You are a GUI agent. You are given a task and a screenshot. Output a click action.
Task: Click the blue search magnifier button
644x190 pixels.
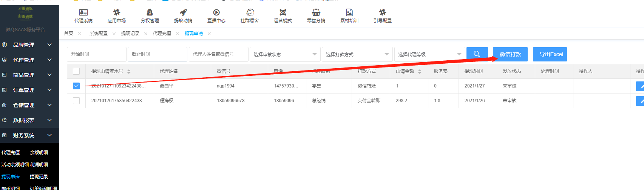pyautogui.click(x=477, y=54)
